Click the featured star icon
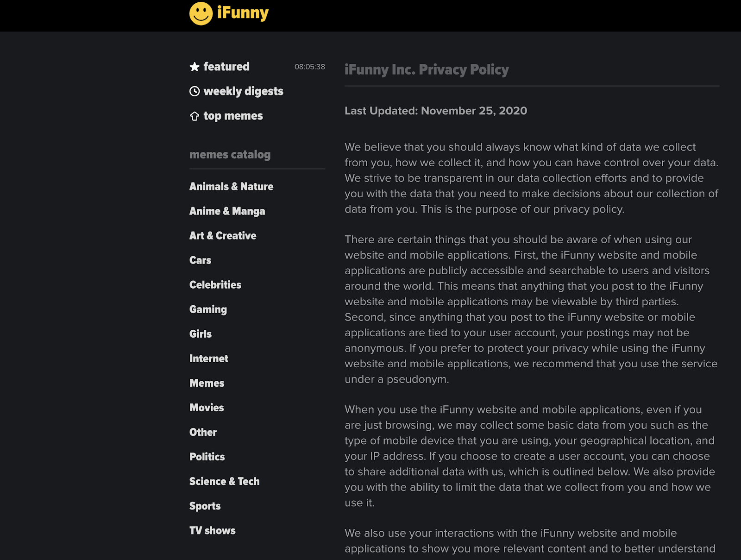The width and height of the screenshot is (741, 560). (195, 67)
